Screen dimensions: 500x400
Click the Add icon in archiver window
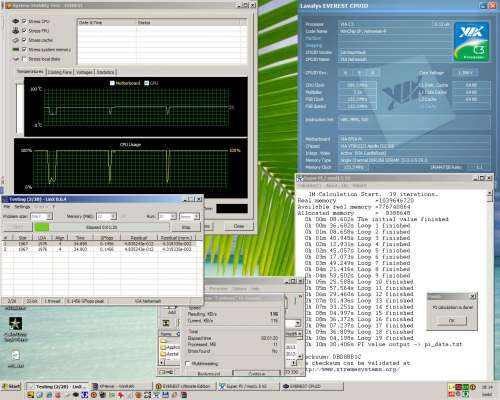[x=172, y=309]
